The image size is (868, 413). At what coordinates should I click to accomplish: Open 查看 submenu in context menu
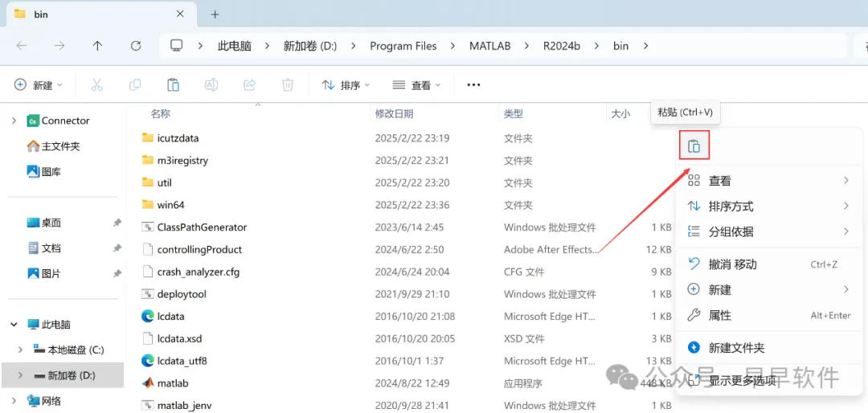(x=769, y=181)
